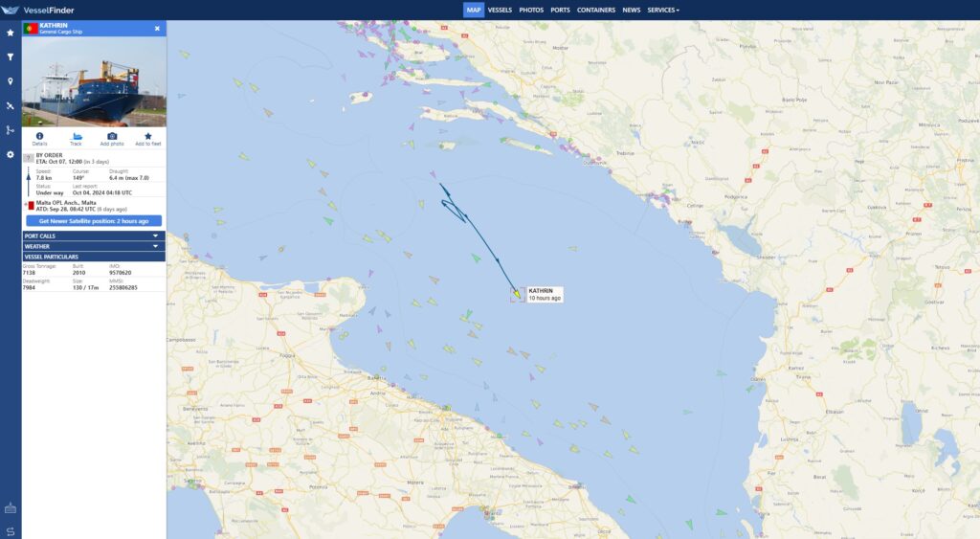Close the KATHRIN vessel panel
Viewport: 980px width, 539px height.
tap(158, 29)
